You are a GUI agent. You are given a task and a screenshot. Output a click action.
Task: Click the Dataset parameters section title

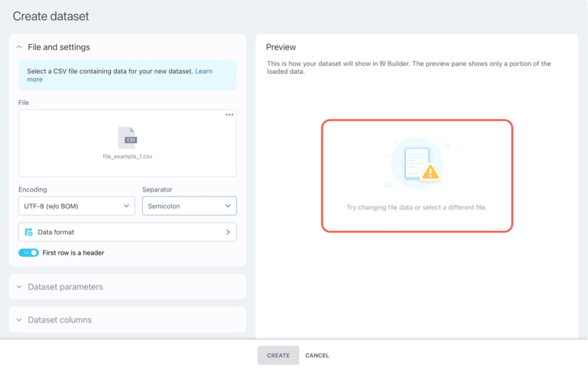click(x=65, y=287)
